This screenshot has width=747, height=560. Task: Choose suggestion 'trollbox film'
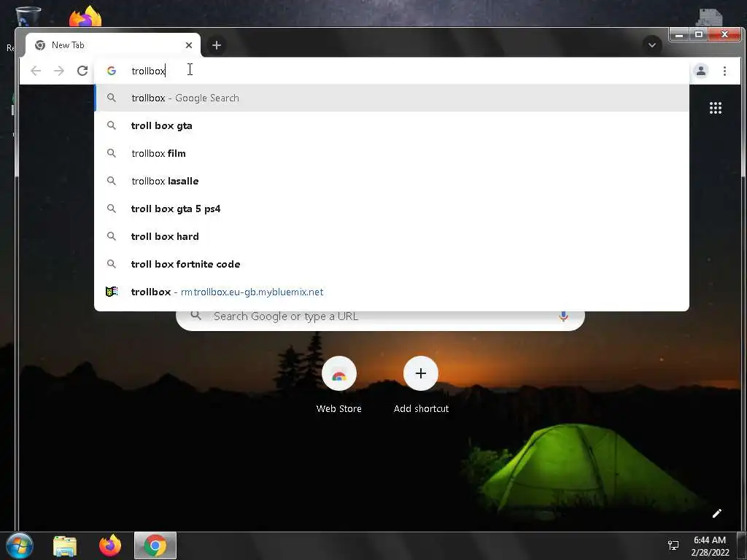392,153
